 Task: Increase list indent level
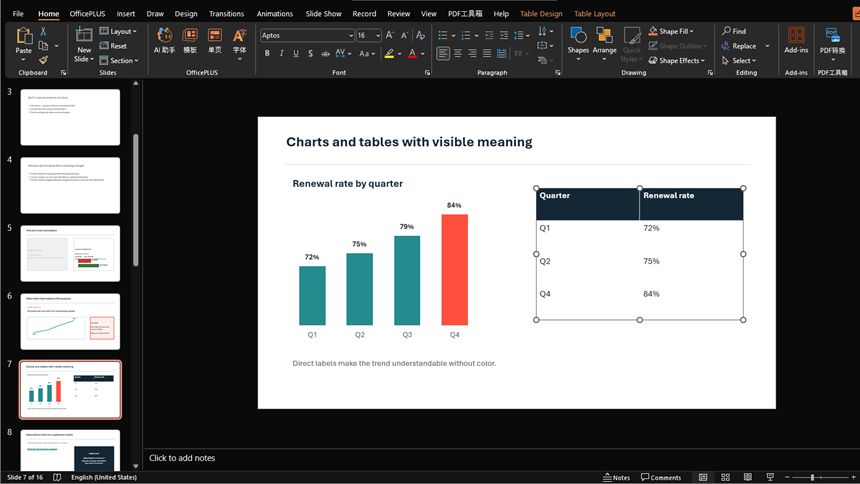503,35
